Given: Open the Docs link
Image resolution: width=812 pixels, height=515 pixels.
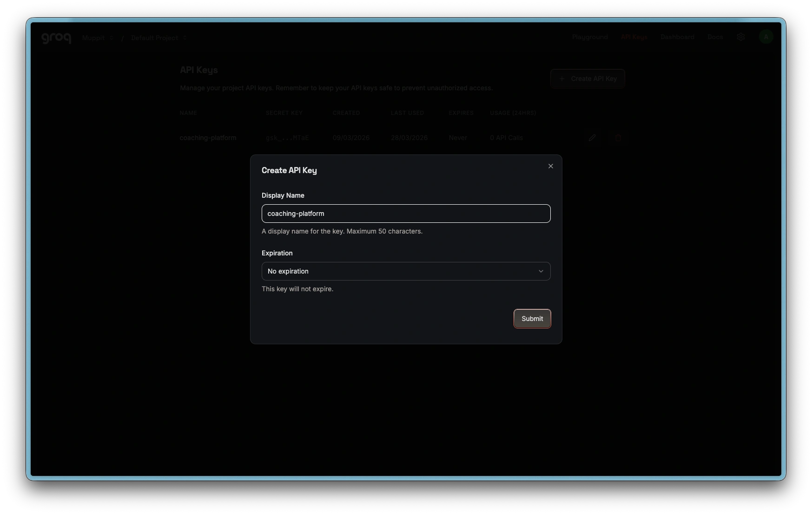Looking at the screenshot, I should pyautogui.click(x=715, y=37).
